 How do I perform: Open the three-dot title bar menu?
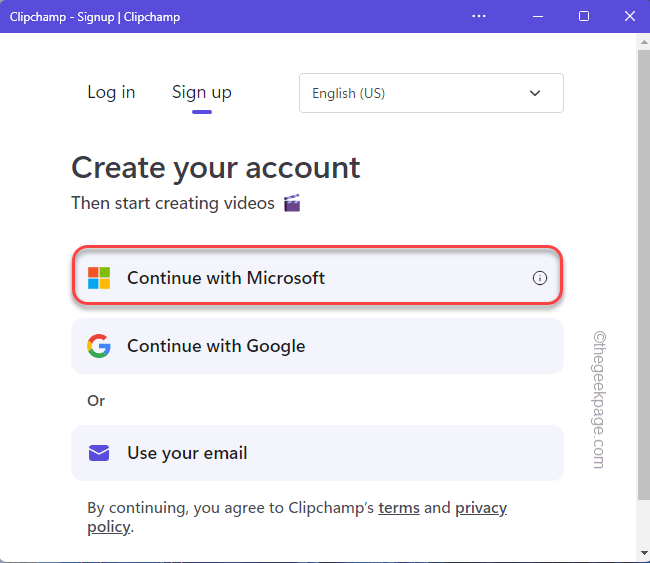click(x=479, y=16)
